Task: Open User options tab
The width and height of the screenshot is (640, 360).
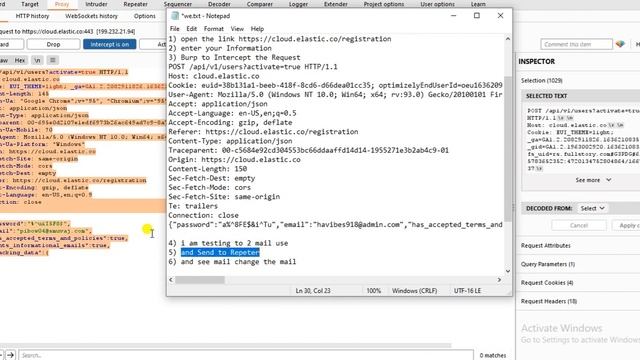Action: pos(437,4)
